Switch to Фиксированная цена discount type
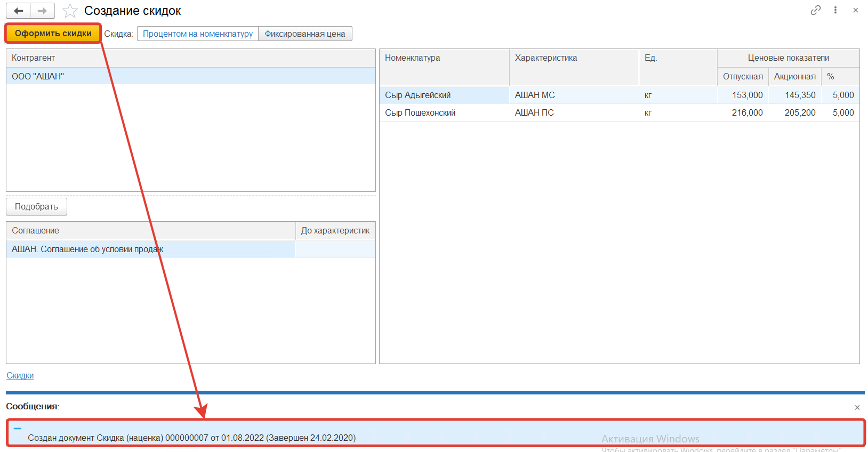868x452 pixels. click(x=305, y=34)
